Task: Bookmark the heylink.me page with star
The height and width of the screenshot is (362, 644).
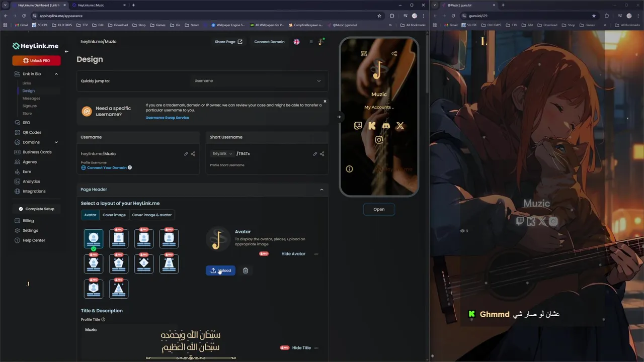Action: point(379,16)
